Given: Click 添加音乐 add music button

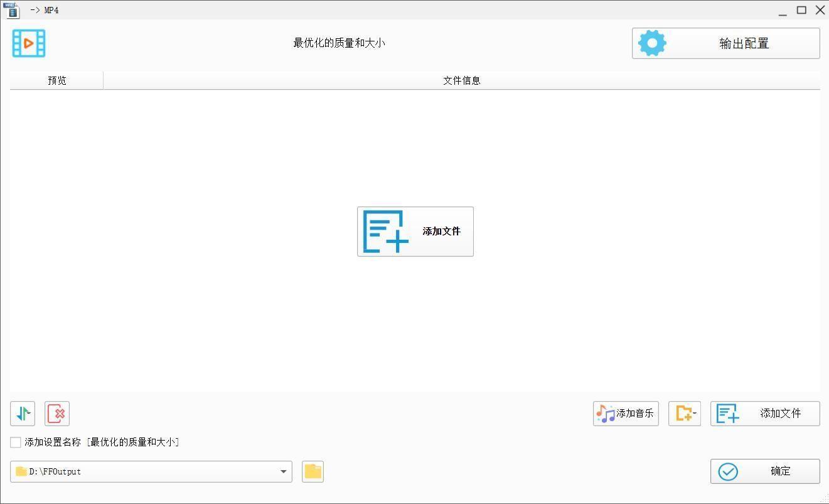Looking at the screenshot, I should pos(626,414).
